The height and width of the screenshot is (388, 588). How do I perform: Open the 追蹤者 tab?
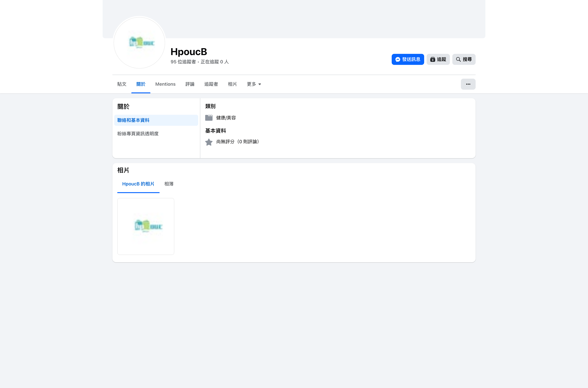[x=211, y=84]
